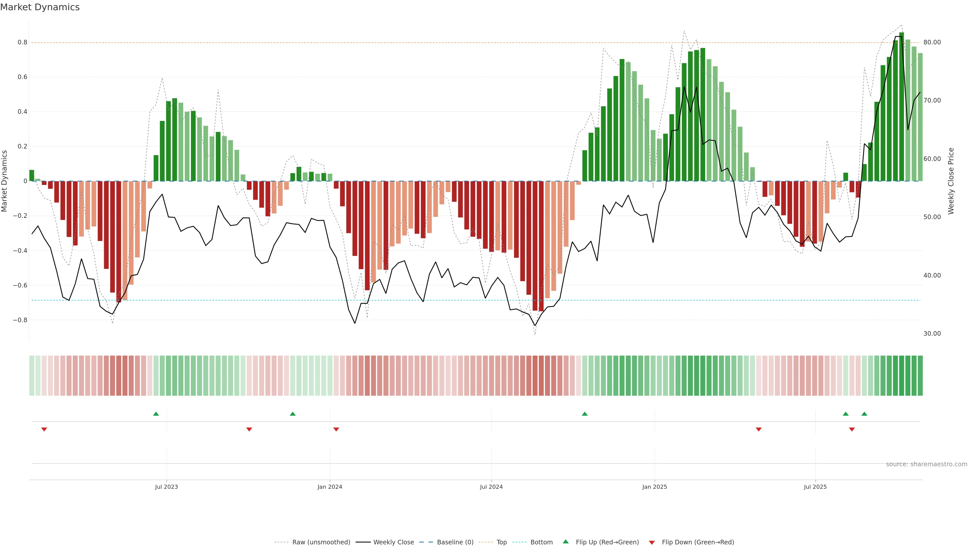This screenshot has width=980, height=551.
Task: Toggle the Weekly Close legend entry
Action: [x=393, y=542]
